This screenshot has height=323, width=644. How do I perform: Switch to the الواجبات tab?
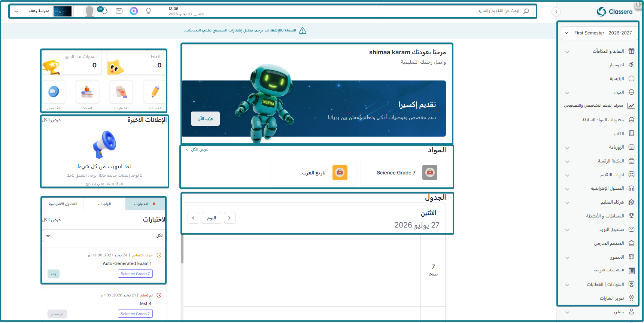point(104,204)
